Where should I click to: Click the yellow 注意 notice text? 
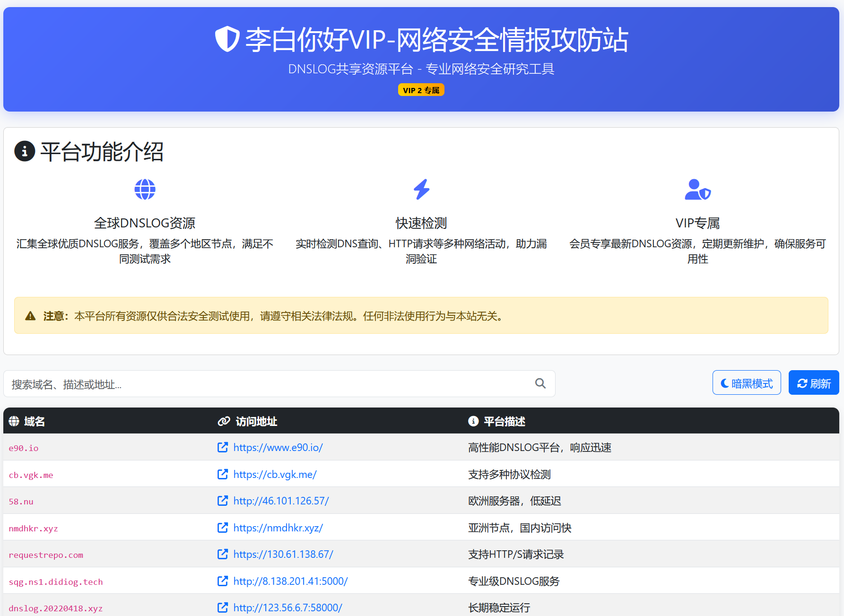pyautogui.click(x=273, y=316)
